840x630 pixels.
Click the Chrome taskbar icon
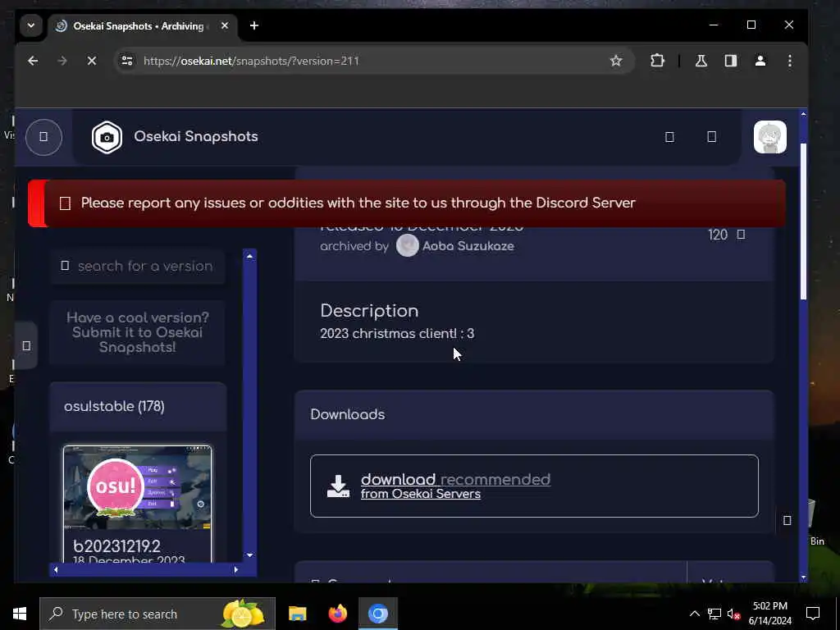(378, 614)
